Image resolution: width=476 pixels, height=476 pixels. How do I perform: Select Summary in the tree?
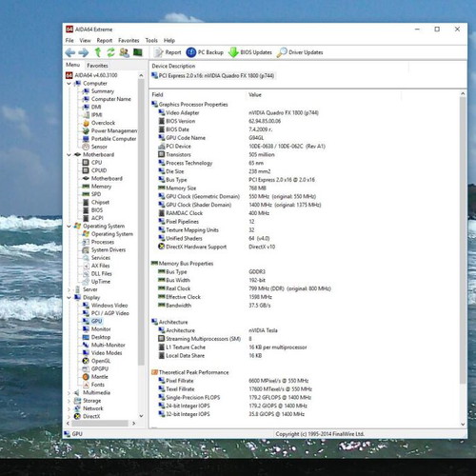[x=103, y=91]
